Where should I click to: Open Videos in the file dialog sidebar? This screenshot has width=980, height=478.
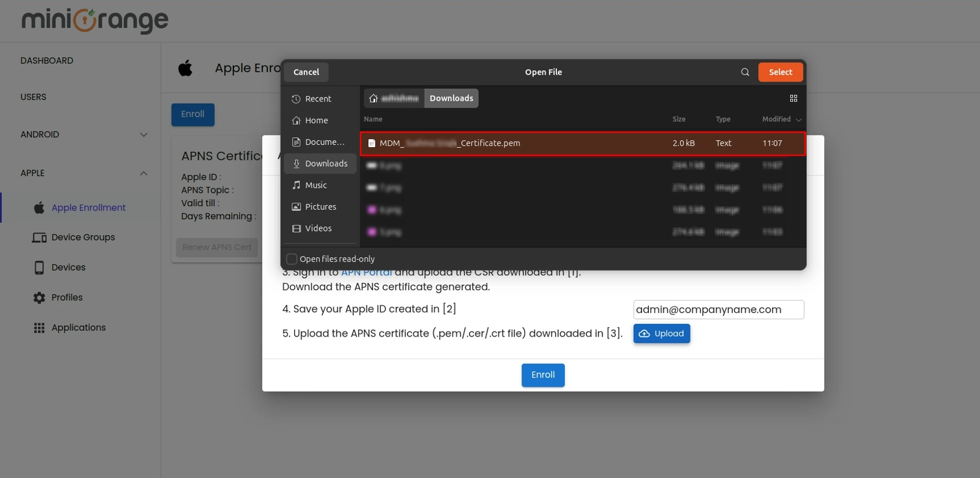[320, 228]
